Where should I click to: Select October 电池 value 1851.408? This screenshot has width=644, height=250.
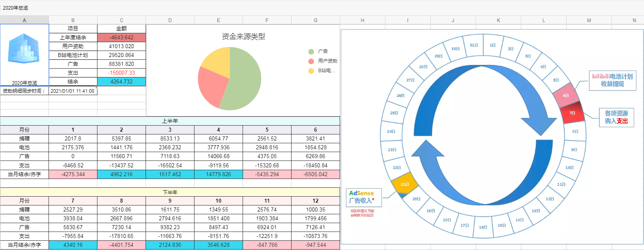point(219,218)
